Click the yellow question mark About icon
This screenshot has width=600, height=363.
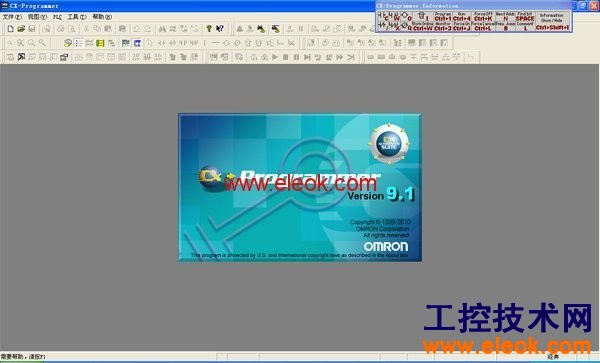click(x=209, y=29)
